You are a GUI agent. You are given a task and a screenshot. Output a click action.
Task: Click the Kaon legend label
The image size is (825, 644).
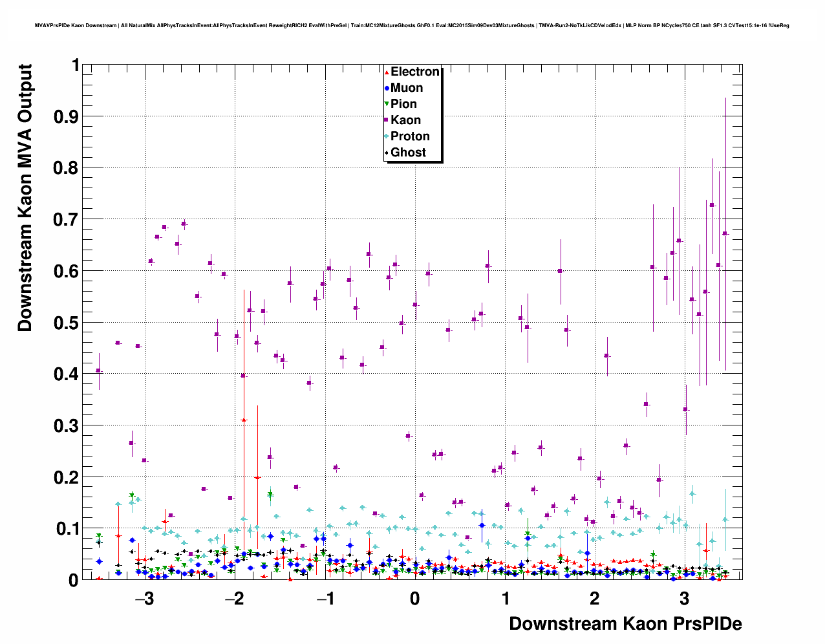pyautogui.click(x=405, y=120)
